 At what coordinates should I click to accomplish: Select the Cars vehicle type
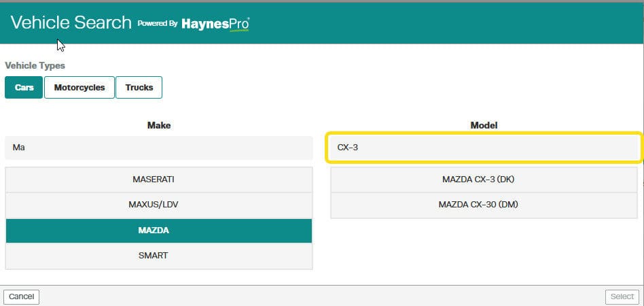(x=24, y=87)
